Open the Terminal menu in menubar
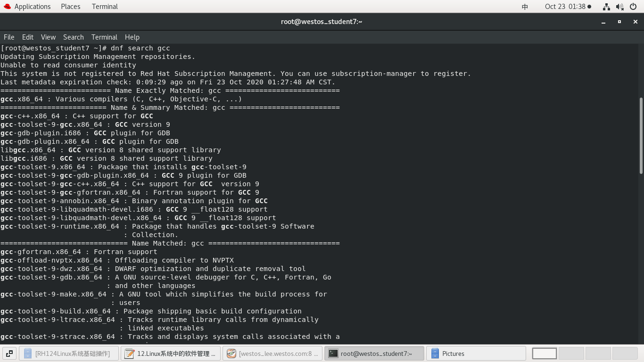 point(104,37)
